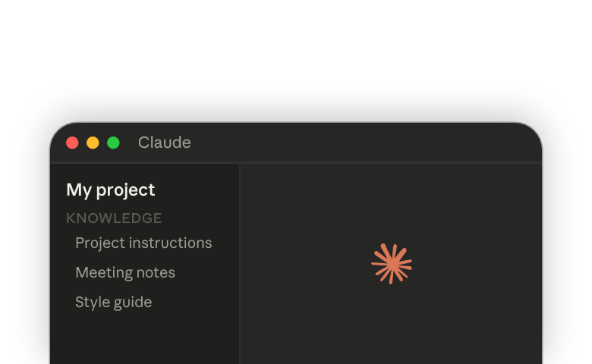
Task: Minimize the window using the yellow button
Action: click(93, 143)
